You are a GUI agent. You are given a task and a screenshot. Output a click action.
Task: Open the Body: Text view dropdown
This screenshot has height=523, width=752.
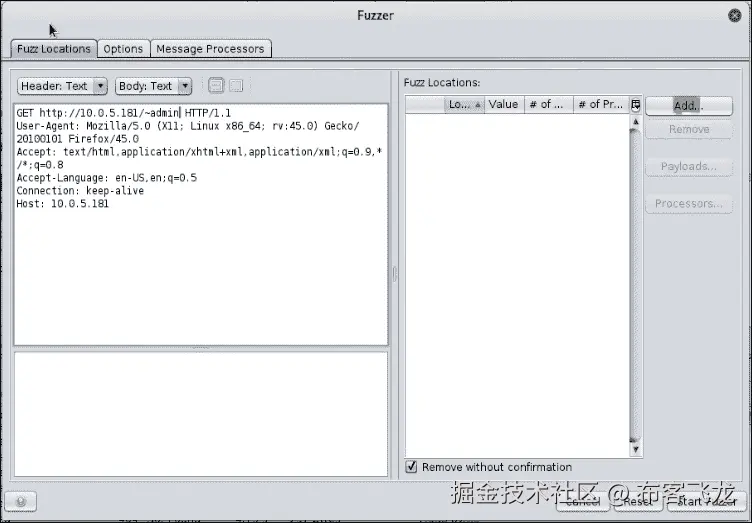pos(153,86)
